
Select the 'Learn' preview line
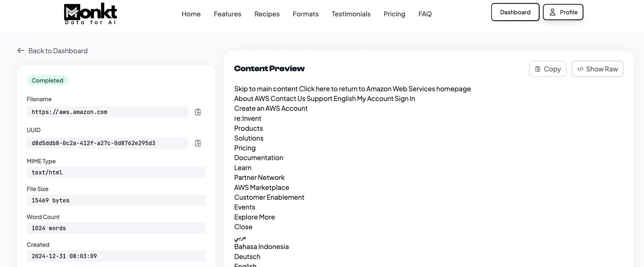coord(243,167)
